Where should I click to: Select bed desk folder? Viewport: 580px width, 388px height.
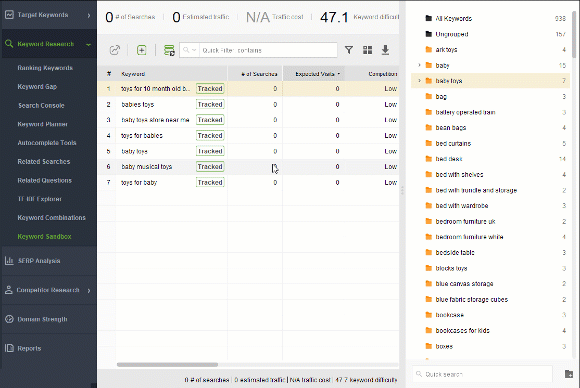[490, 159]
